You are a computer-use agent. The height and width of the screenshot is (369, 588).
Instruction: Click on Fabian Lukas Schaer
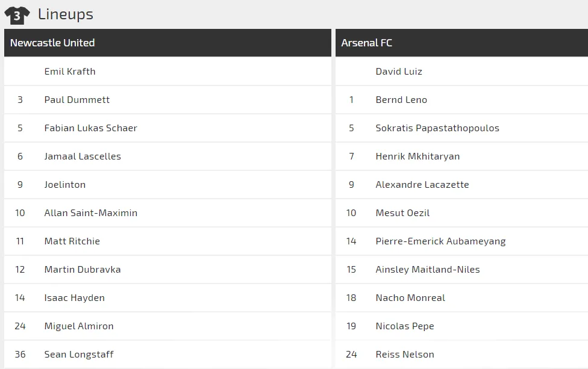click(x=90, y=128)
